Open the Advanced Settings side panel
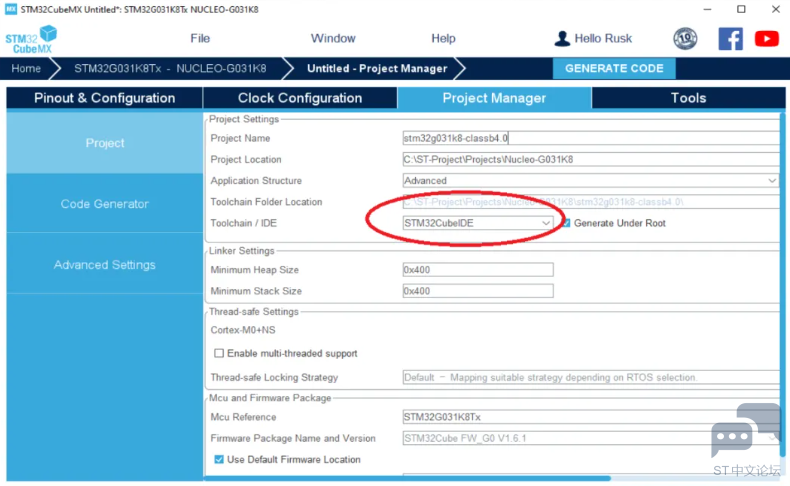 [x=104, y=264]
